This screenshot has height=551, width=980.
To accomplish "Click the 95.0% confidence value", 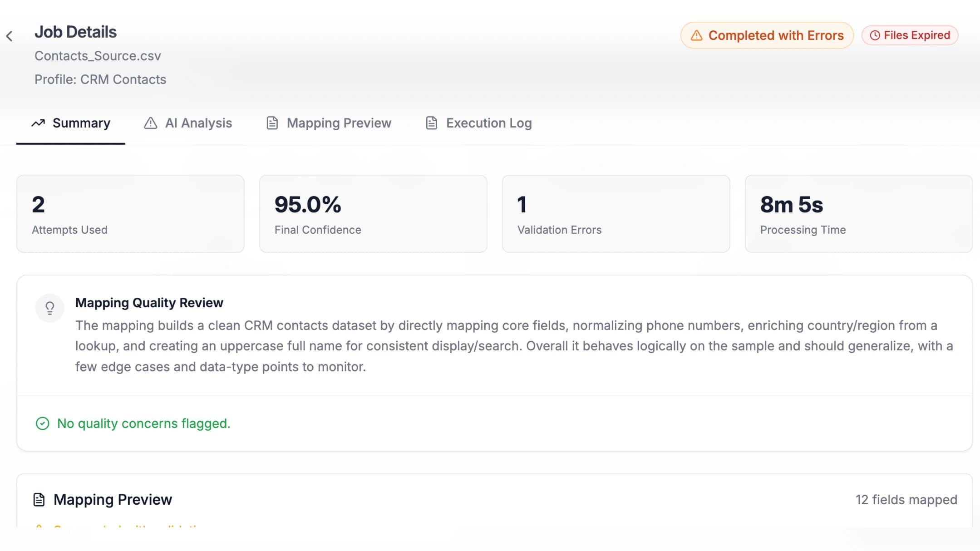I will pos(308,205).
